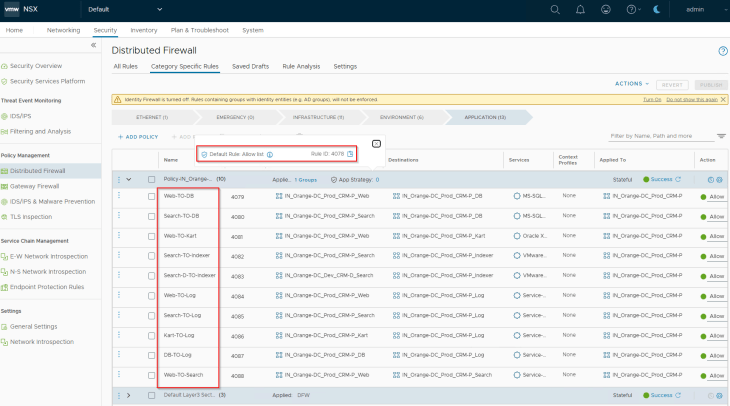
Task: Tick the DB-TO-Log rule checkbox
Action: [x=152, y=354]
